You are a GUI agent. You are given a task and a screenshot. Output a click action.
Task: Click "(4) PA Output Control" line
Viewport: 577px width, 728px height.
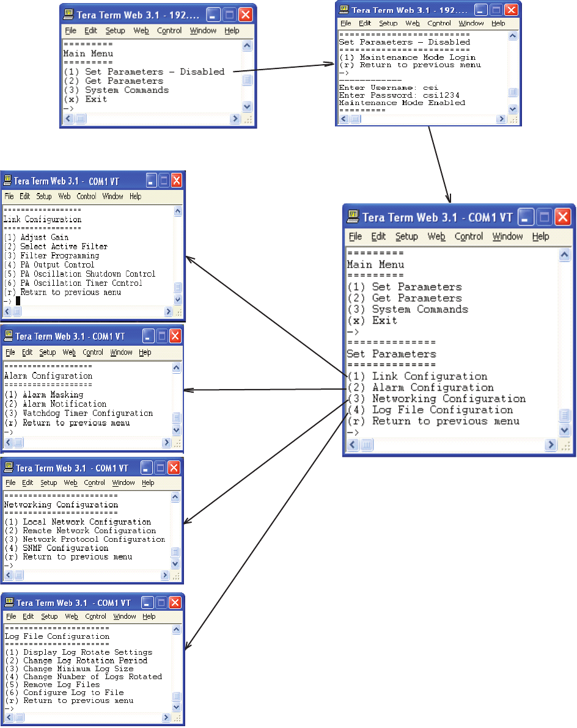[50, 264]
